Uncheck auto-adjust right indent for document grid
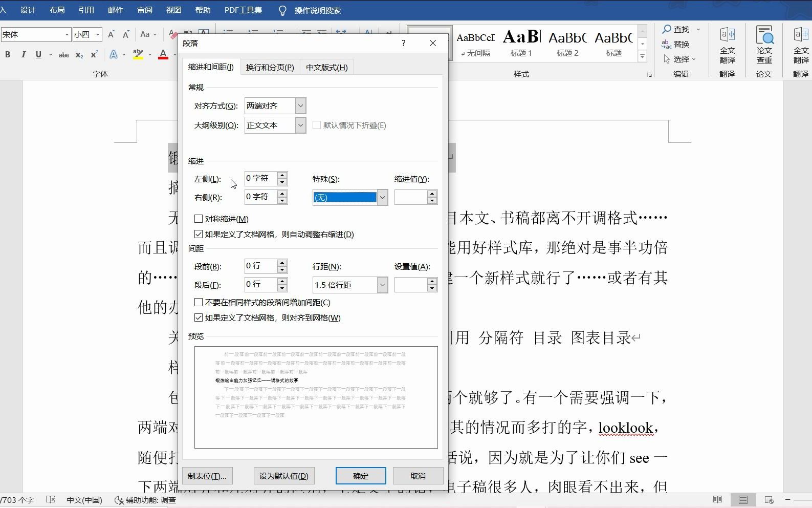 (x=199, y=234)
